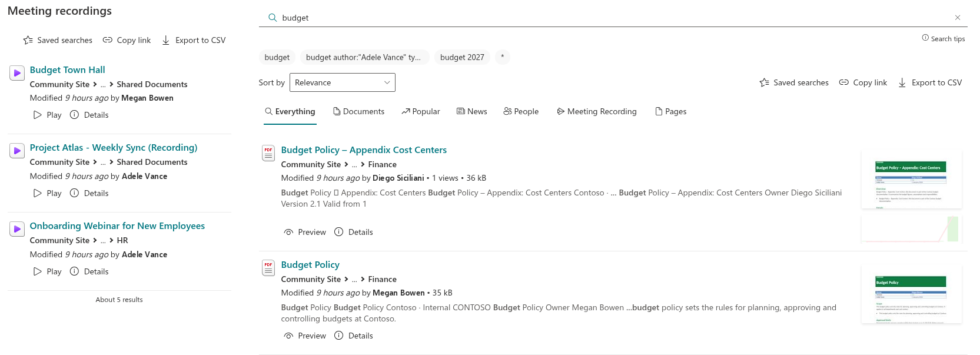Image resolution: width=980 pixels, height=355 pixels.
Task: Switch to the Documents tab
Action: pyautogui.click(x=358, y=111)
